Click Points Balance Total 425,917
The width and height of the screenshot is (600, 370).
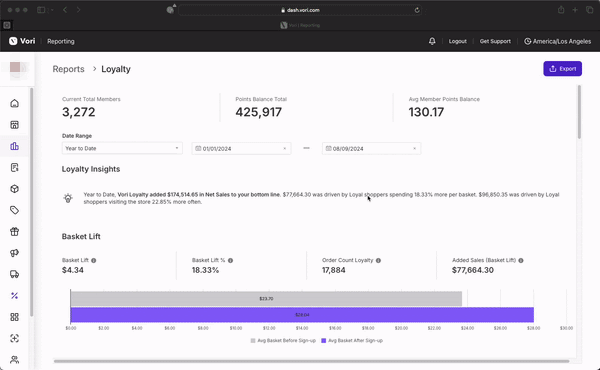click(259, 112)
